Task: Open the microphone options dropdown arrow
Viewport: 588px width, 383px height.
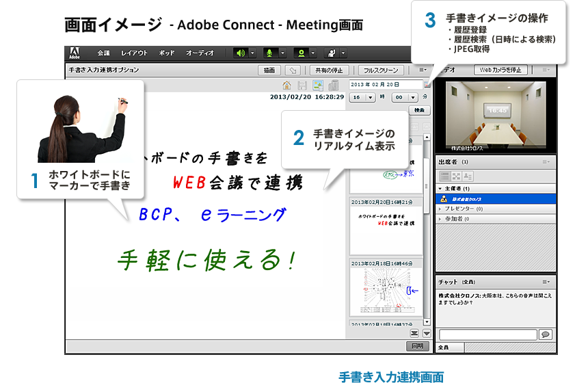Action: tap(283, 53)
